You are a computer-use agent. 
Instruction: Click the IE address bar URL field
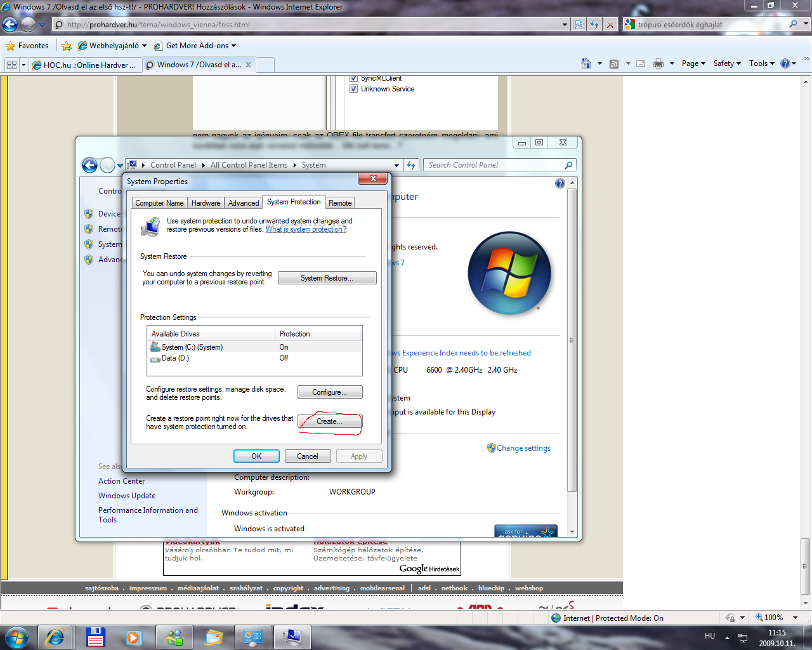304,25
